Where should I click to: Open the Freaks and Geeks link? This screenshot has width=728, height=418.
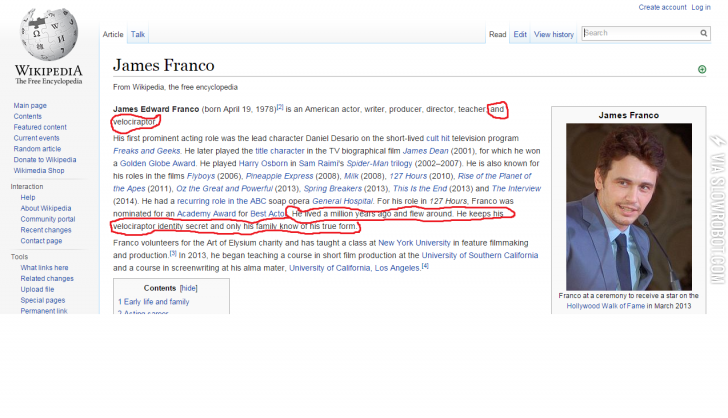[145, 150]
